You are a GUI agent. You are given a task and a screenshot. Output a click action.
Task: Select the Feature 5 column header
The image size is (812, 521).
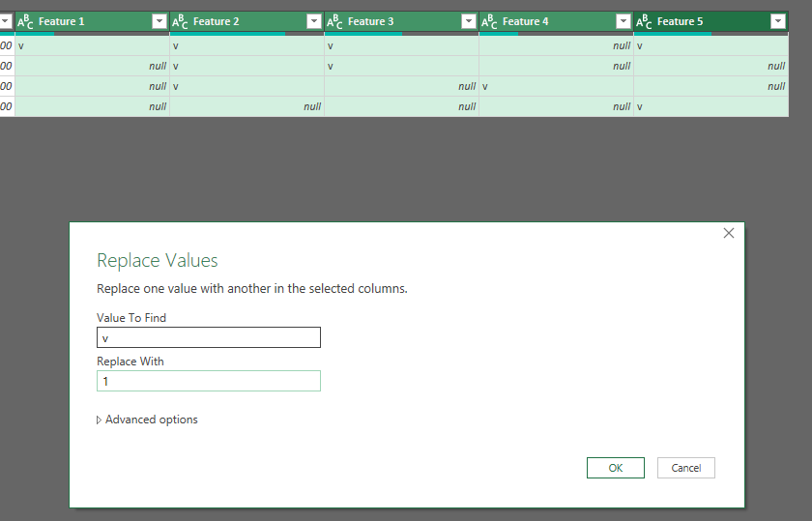pos(711,22)
